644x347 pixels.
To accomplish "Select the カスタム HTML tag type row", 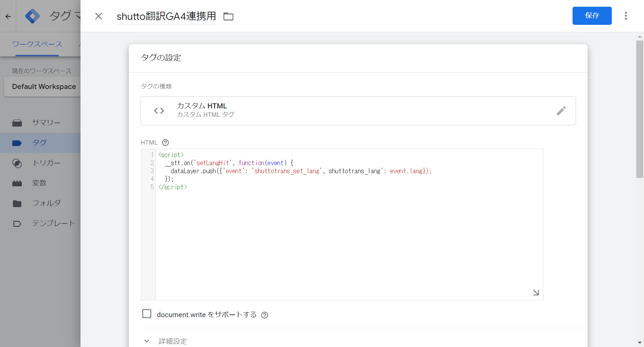I will [358, 111].
